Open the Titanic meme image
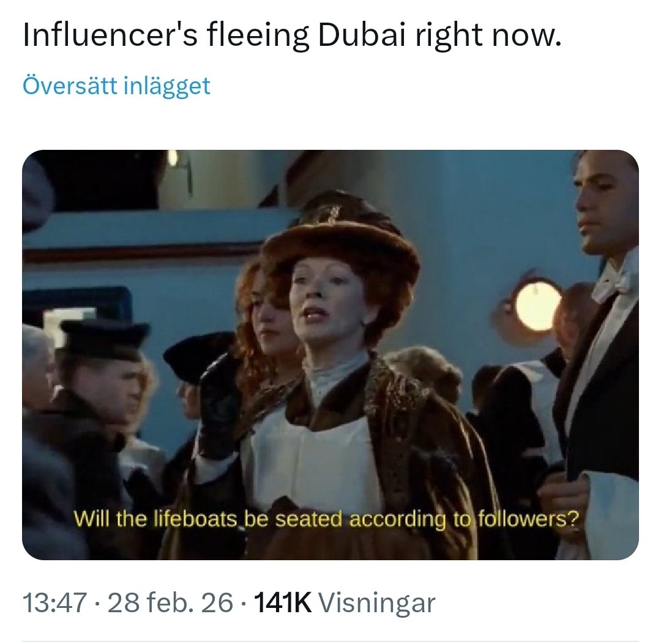The width and height of the screenshot is (661, 644). coord(330,355)
